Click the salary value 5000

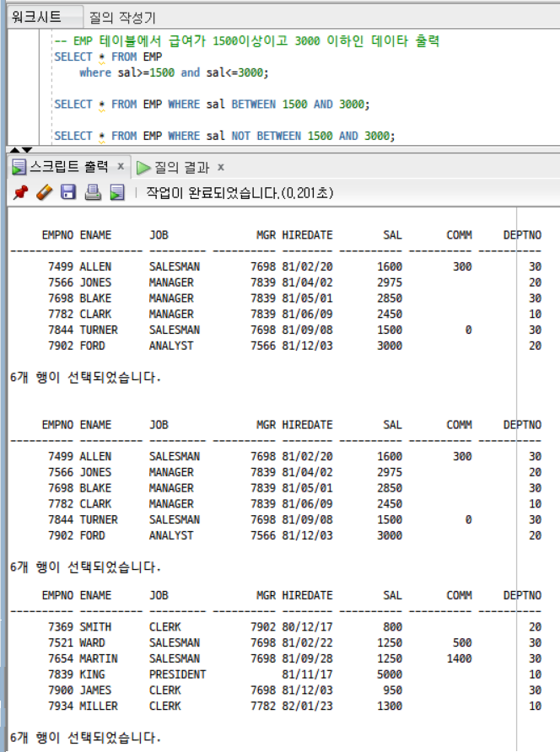390,674
